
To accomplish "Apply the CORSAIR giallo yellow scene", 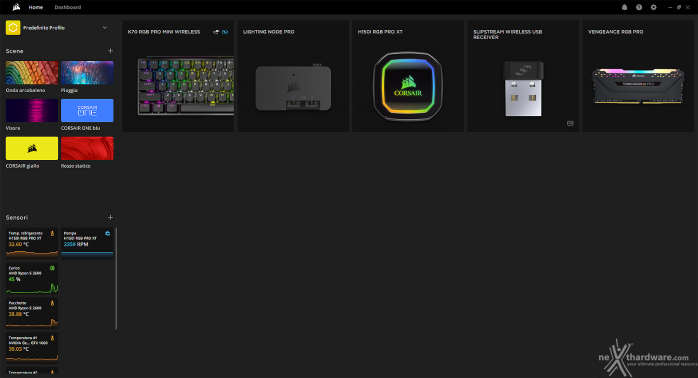I will 32,148.
